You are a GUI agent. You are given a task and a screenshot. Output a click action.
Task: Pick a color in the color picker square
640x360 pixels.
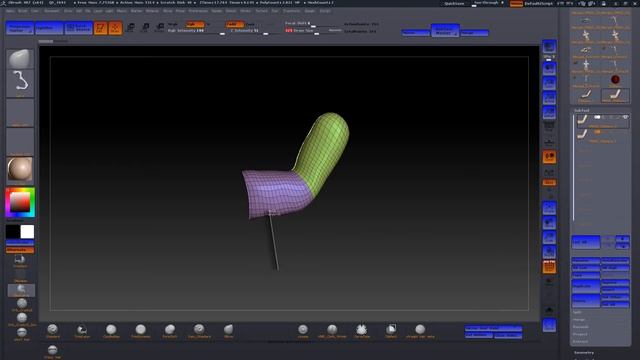pos(20,202)
